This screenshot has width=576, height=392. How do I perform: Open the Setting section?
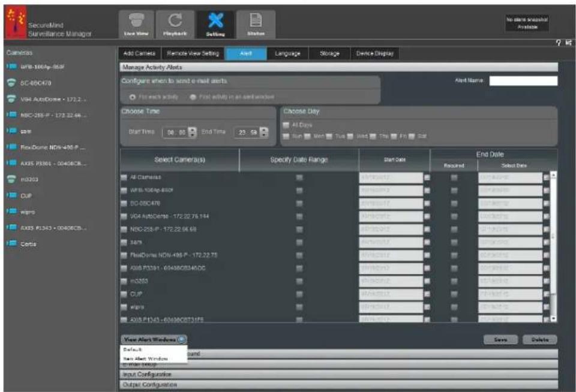click(215, 24)
